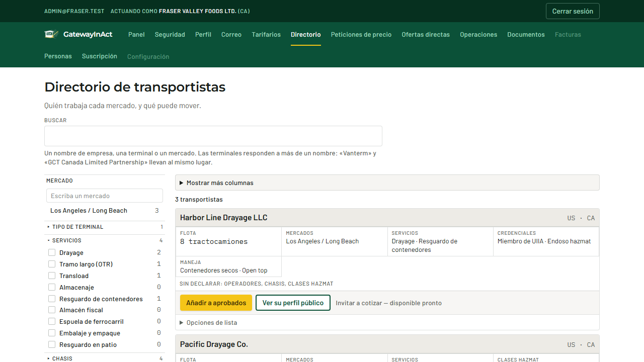Expand the Tipo de terminal filter
The image size is (644, 362).
click(x=105, y=227)
